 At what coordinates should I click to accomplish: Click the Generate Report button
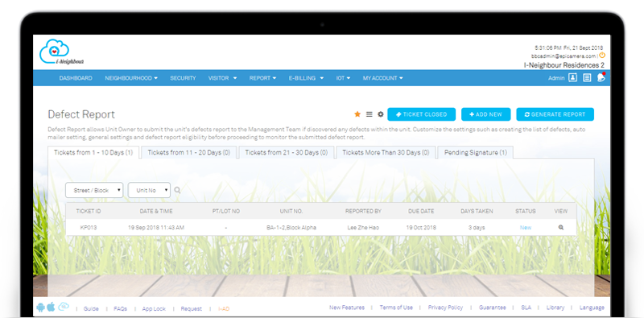(555, 114)
